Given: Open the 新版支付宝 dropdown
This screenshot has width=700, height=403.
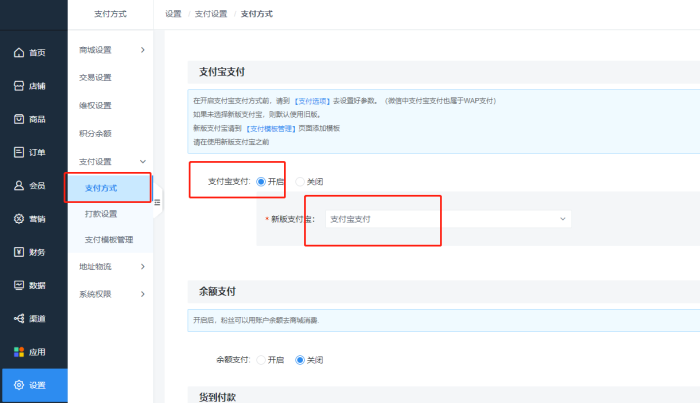Looking at the screenshot, I should tap(448, 219).
